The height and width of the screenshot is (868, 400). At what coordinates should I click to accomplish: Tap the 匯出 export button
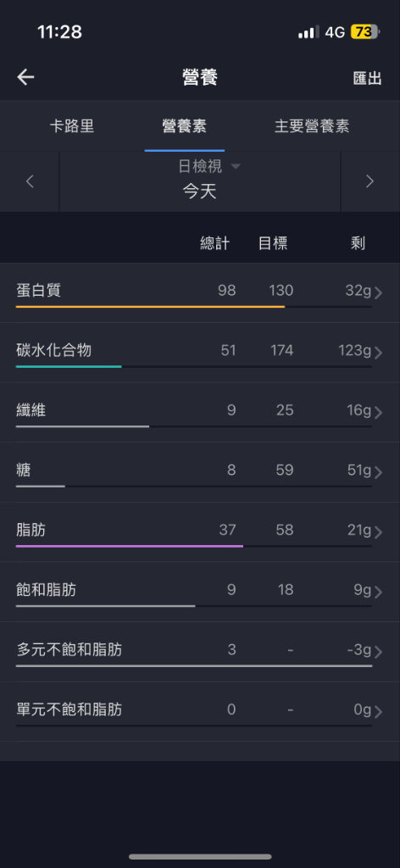pos(367,78)
